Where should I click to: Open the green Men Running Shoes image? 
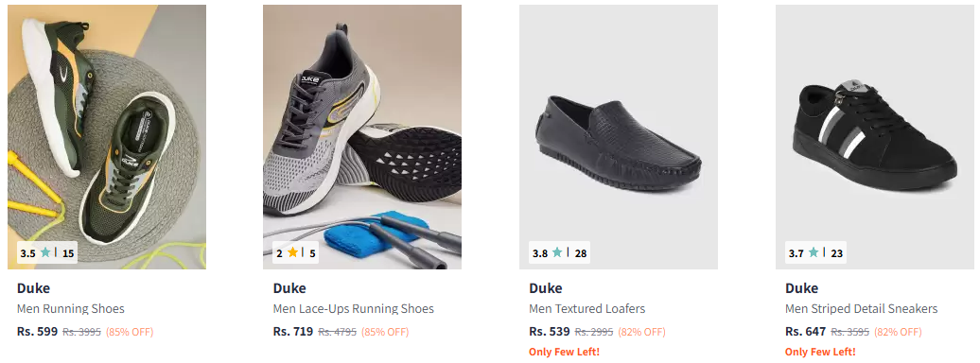pyautogui.click(x=107, y=137)
